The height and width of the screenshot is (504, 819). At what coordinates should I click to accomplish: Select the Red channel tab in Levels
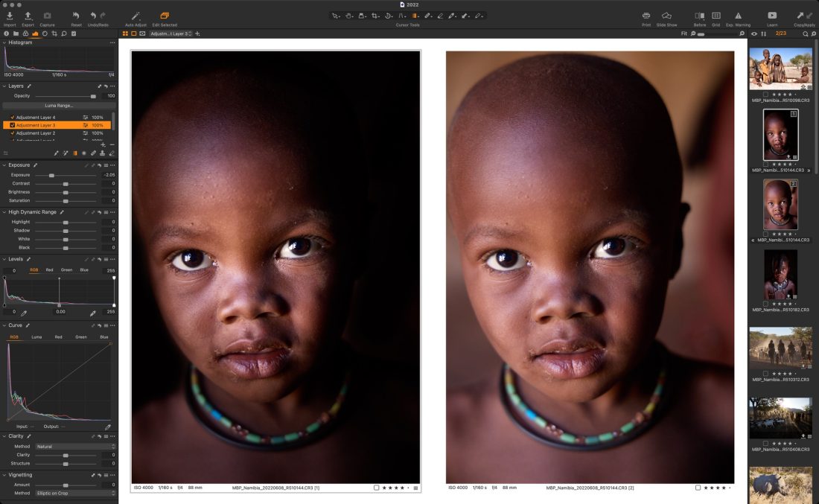[x=50, y=270]
